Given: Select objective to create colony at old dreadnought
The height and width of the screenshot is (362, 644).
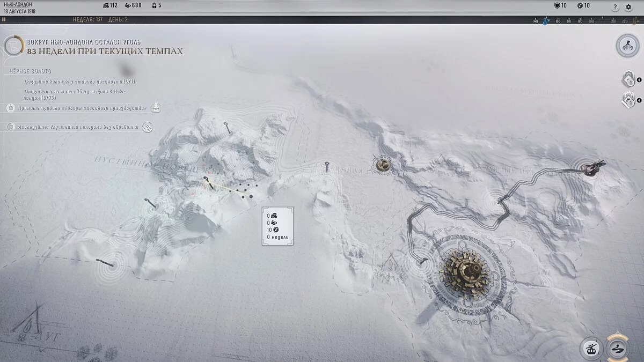Looking at the screenshot, I should coord(79,82).
